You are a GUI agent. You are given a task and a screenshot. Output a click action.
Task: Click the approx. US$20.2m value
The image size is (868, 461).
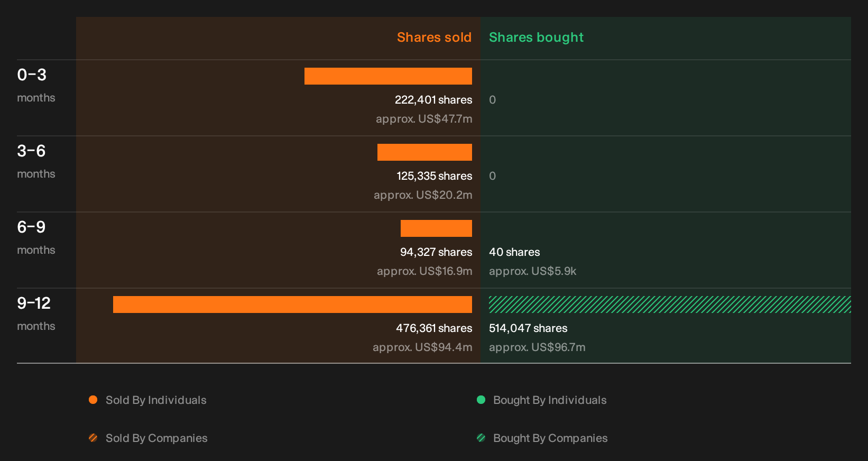tap(423, 195)
